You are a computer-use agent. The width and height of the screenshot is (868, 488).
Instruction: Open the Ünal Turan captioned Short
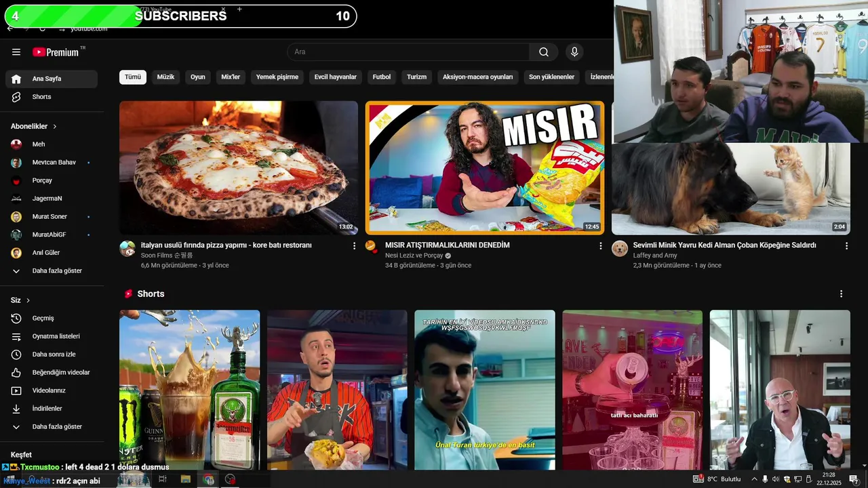485,390
